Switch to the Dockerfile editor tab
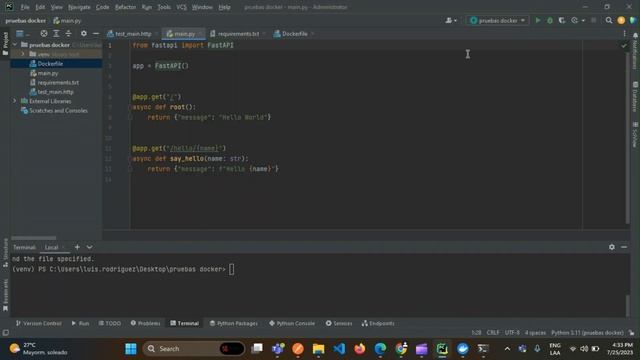The width and height of the screenshot is (640, 360). click(294, 34)
